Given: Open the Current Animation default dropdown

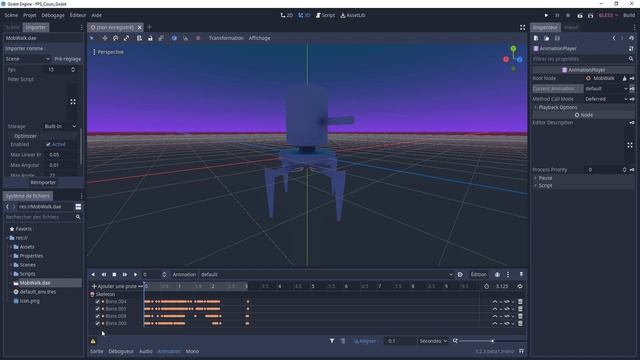Looking at the screenshot, I should [x=606, y=89].
